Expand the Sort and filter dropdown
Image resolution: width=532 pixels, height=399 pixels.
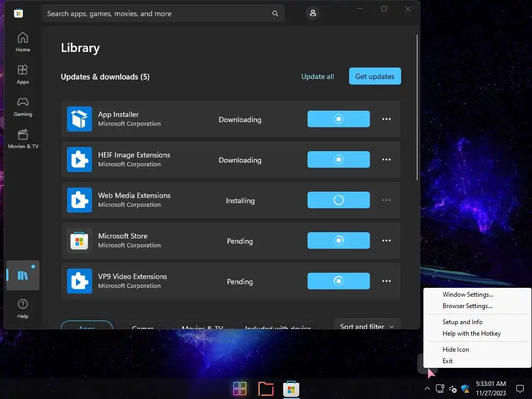[367, 325]
